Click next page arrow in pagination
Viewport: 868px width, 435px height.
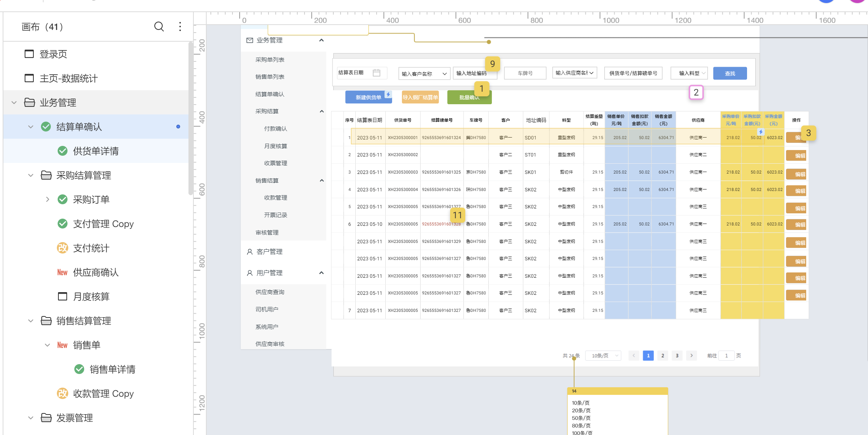tap(692, 355)
